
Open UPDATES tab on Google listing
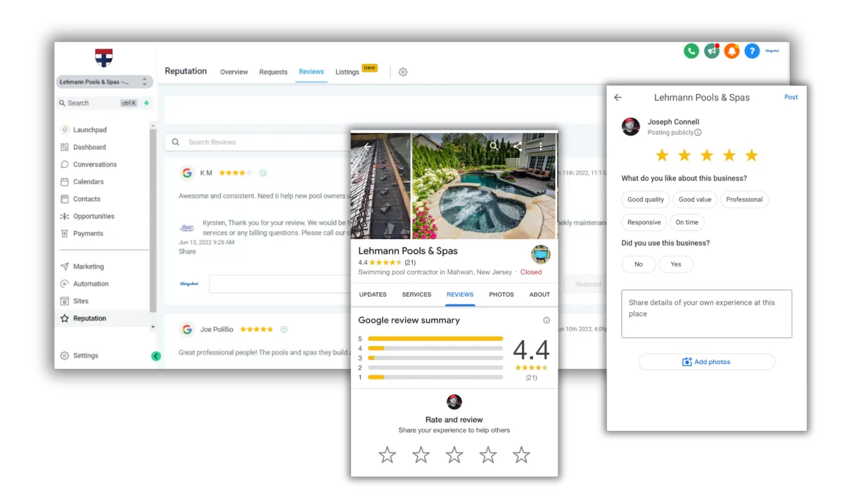[x=373, y=295]
